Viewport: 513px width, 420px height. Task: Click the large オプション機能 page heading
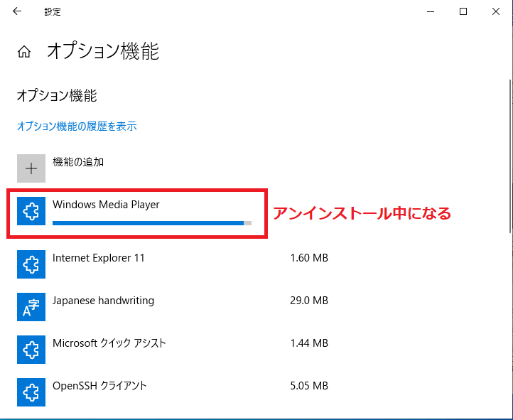click(x=103, y=51)
